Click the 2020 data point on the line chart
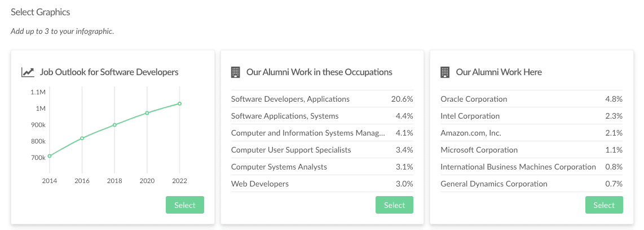644x230 pixels. (x=147, y=112)
